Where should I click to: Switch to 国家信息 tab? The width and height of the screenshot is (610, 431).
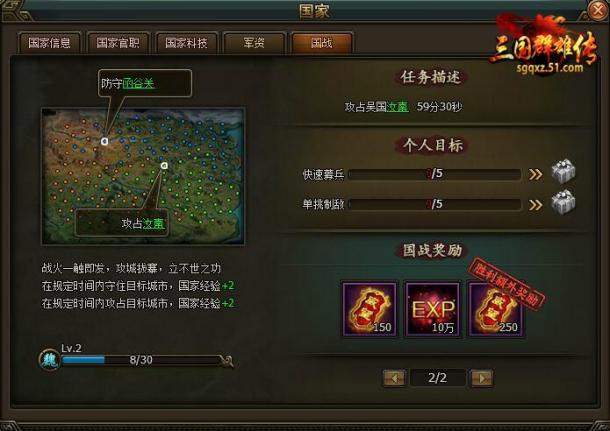pyautogui.click(x=49, y=43)
